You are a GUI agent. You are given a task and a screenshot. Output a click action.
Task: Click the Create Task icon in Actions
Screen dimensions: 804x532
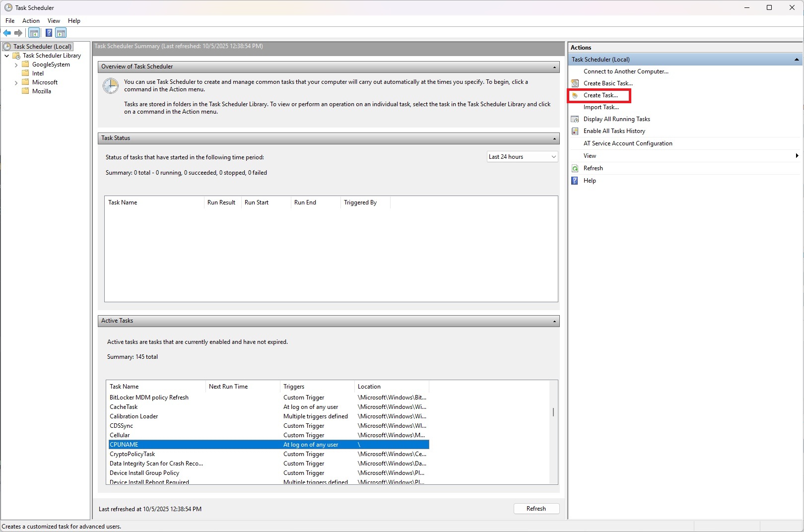pyautogui.click(x=575, y=95)
